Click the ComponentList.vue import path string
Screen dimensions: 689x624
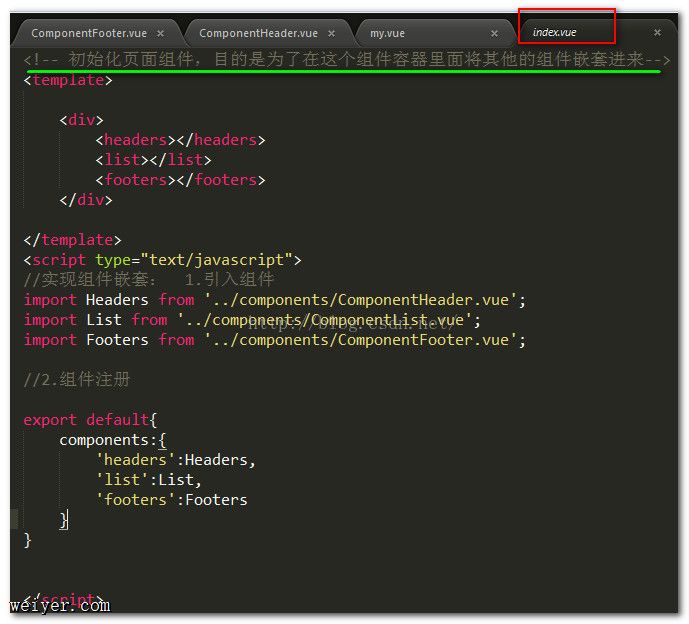pos(328,320)
